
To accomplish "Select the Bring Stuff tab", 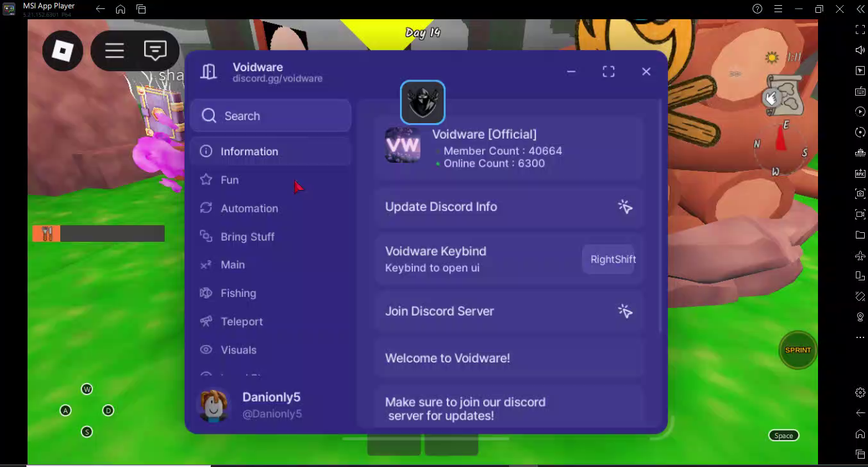I will [271, 237].
